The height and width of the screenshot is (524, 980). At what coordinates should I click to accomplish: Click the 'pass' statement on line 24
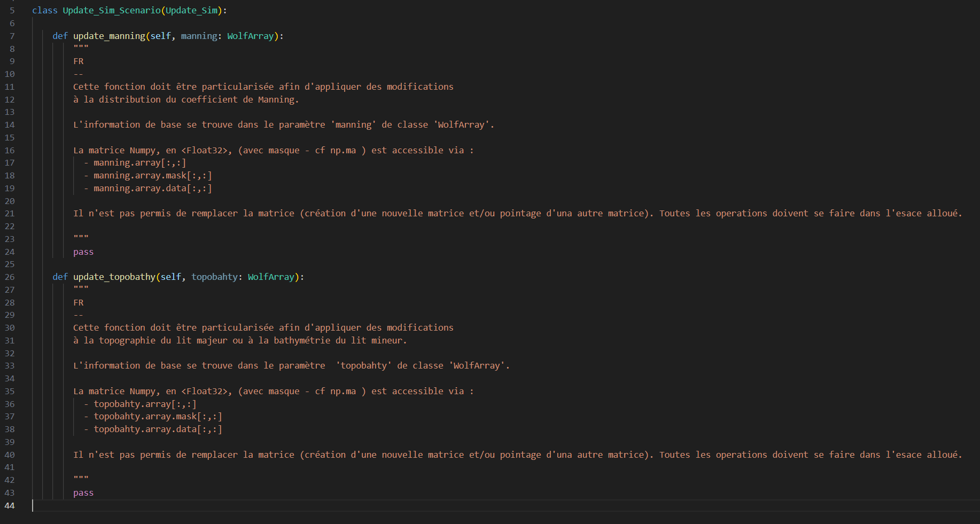point(83,252)
